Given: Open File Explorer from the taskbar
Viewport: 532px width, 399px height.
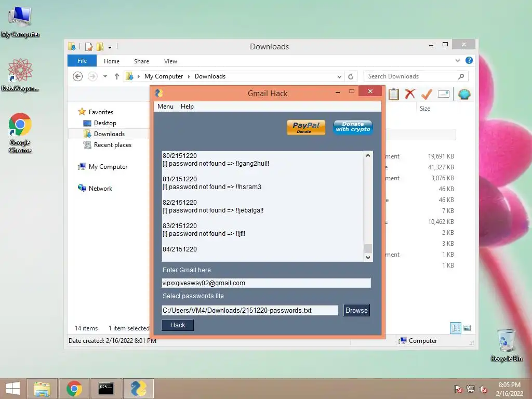Looking at the screenshot, I should [x=42, y=389].
